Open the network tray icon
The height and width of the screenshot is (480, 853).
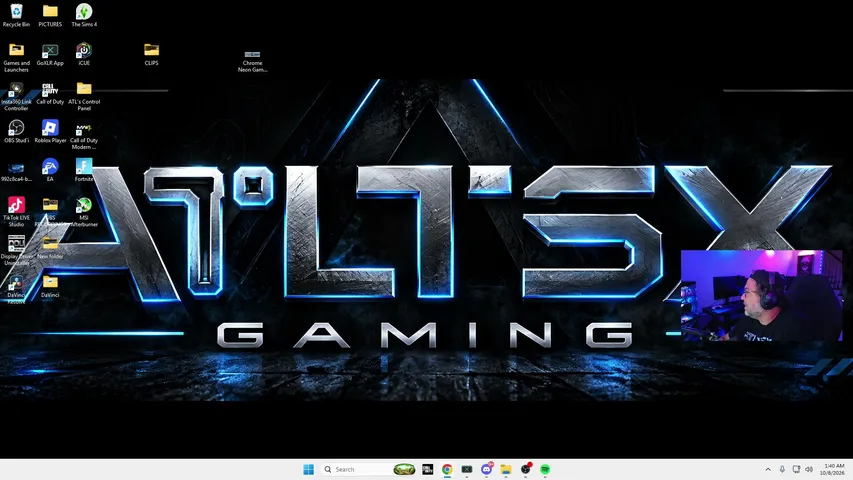pos(796,469)
